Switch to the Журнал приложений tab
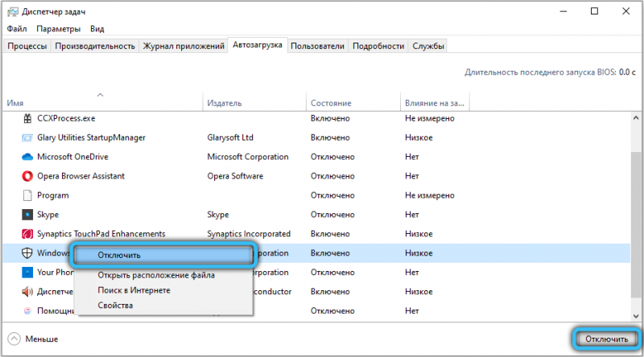Screen dimensions: 644x357 click(x=184, y=46)
